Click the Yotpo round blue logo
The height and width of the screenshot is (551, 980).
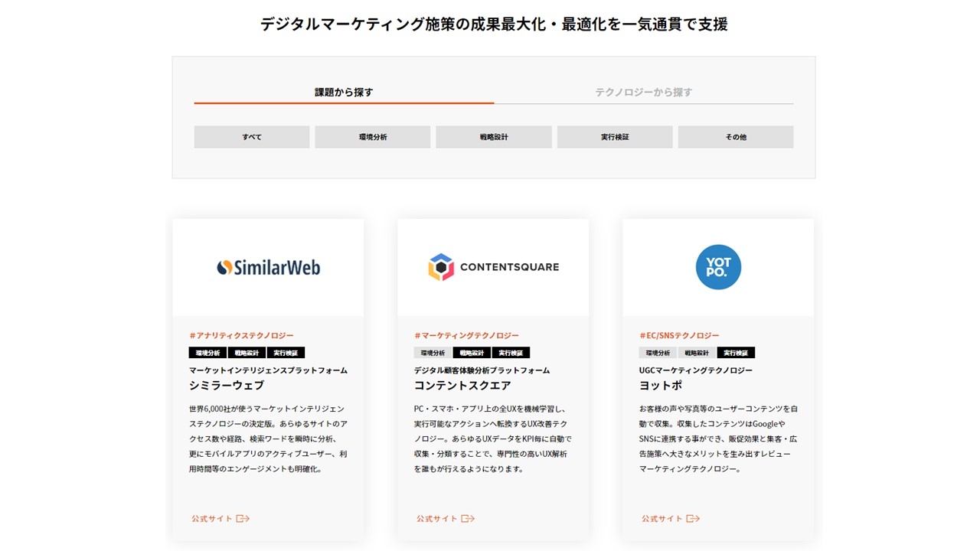tap(718, 267)
